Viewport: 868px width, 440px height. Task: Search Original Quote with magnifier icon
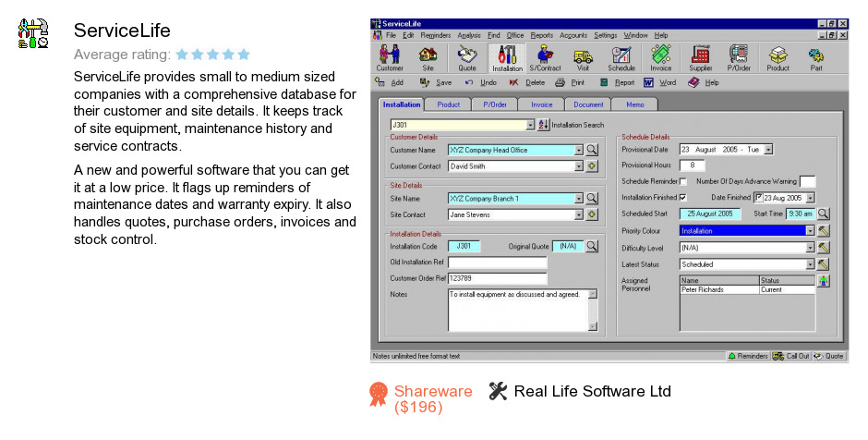pyautogui.click(x=592, y=246)
